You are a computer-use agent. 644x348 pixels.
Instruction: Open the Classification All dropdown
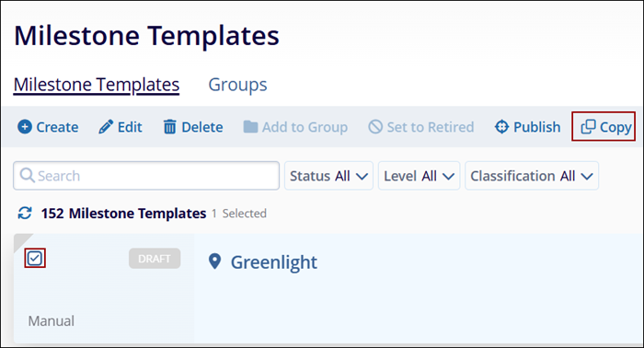click(532, 176)
